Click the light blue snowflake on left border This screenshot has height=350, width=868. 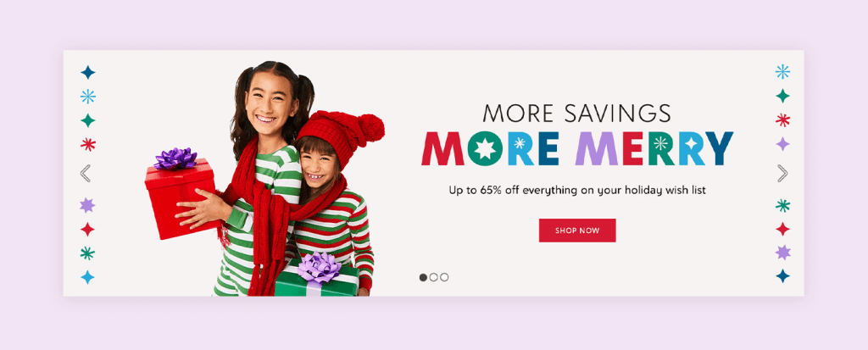pos(88,97)
